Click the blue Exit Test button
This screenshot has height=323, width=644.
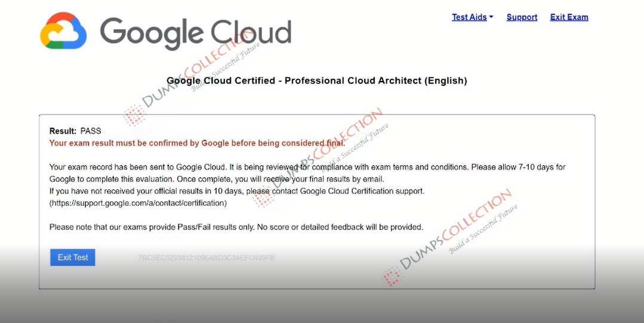click(73, 257)
